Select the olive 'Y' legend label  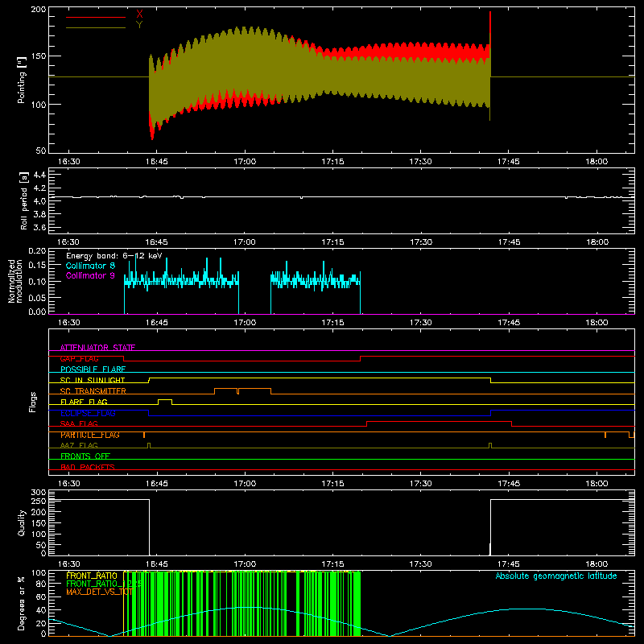(x=139, y=25)
